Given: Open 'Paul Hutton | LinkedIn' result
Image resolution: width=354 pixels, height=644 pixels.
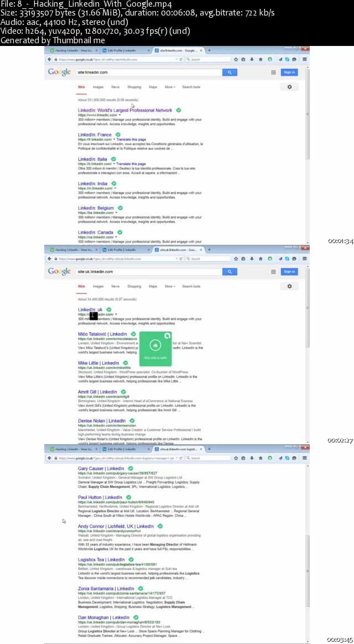Looking at the screenshot, I should pos(100,497).
